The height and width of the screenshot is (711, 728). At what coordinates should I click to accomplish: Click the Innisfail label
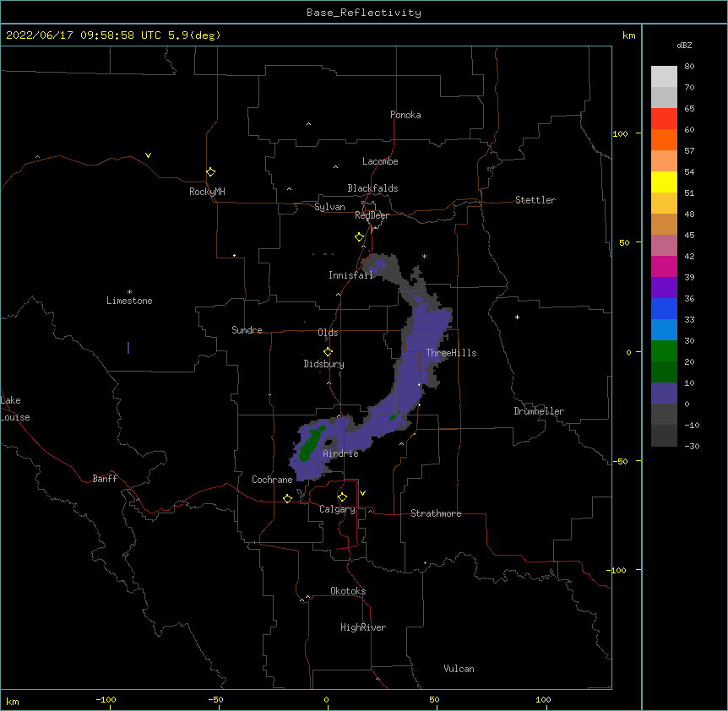pos(350,275)
